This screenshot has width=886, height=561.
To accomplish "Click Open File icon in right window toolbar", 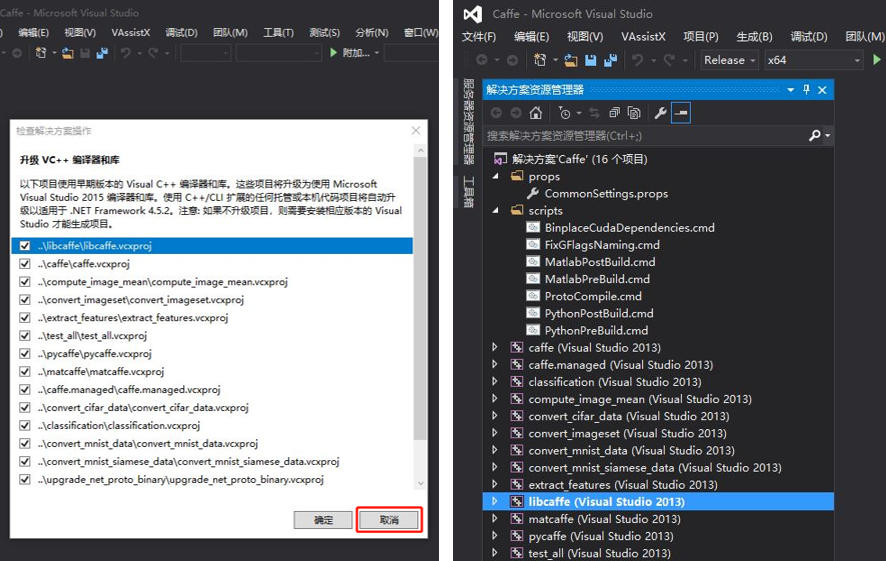I will point(571,60).
